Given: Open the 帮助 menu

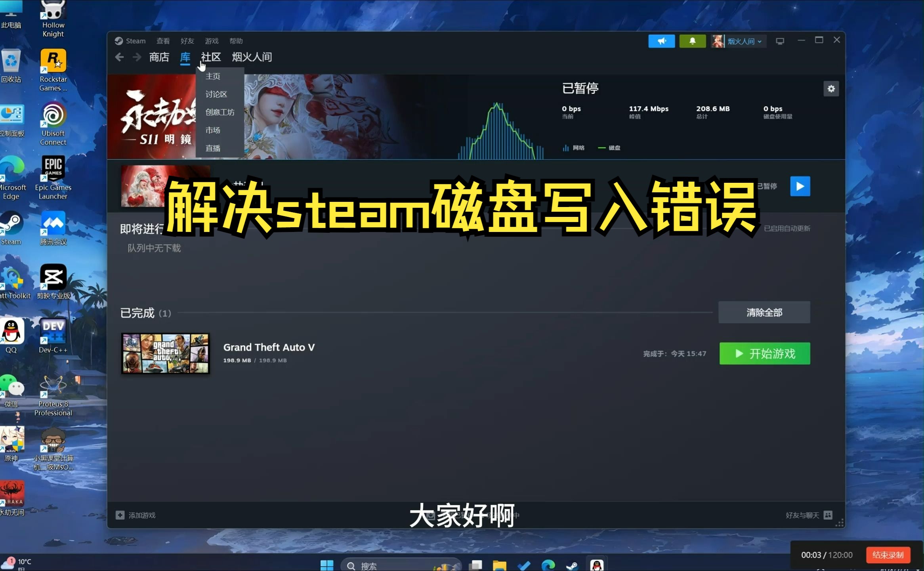Looking at the screenshot, I should click(x=236, y=41).
